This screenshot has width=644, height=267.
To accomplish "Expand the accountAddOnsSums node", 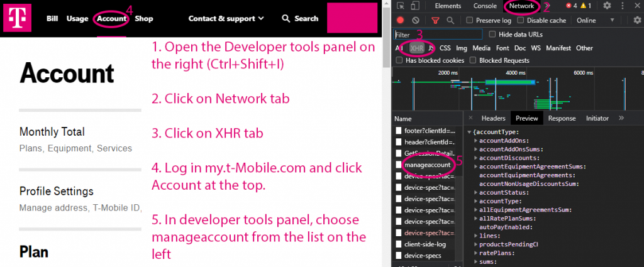I will click(475, 150).
